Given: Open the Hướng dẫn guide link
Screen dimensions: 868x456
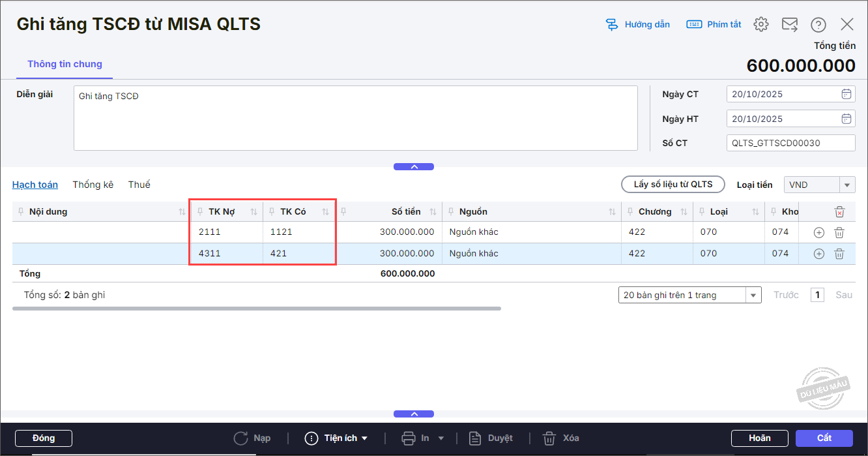Looking at the screenshot, I should (637, 25).
